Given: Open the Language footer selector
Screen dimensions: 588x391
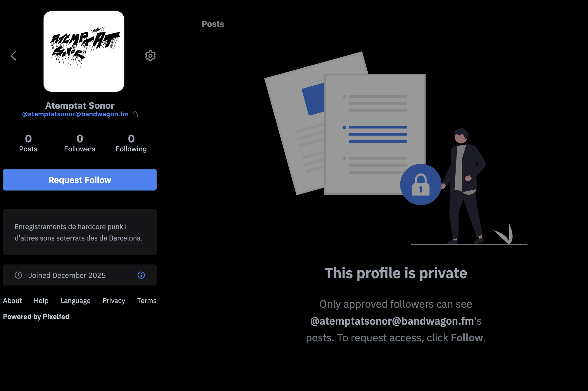Looking at the screenshot, I should (x=75, y=300).
